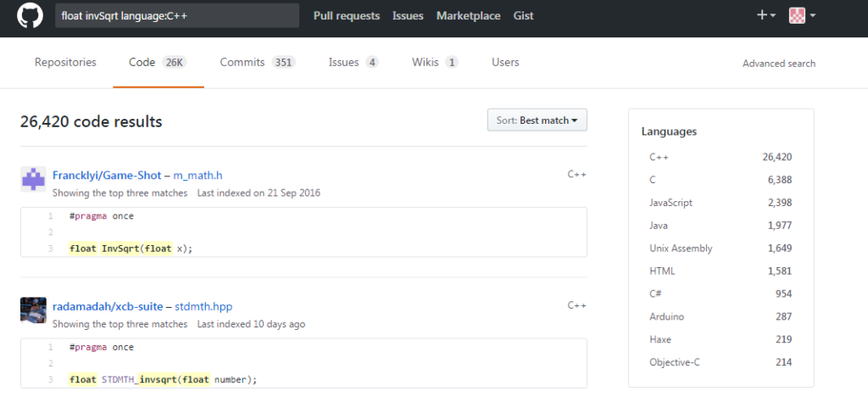Open radamadah user avatar

pyautogui.click(x=33, y=310)
